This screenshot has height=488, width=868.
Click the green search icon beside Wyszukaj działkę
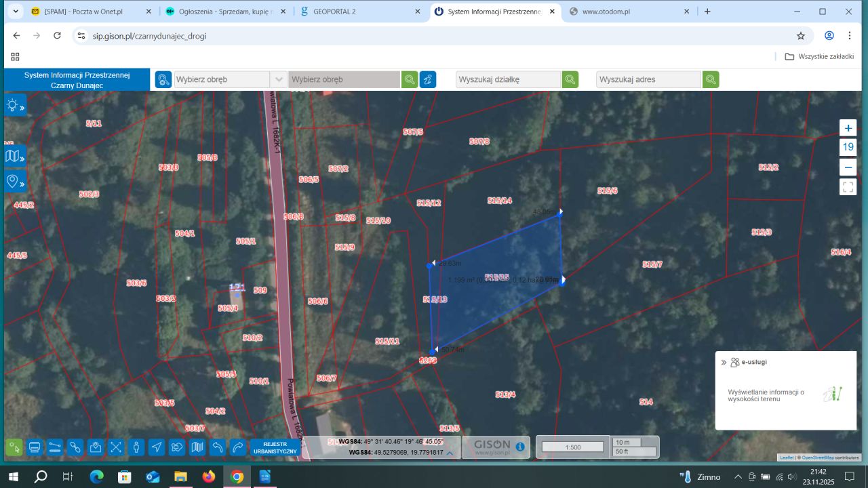click(570, 79)
